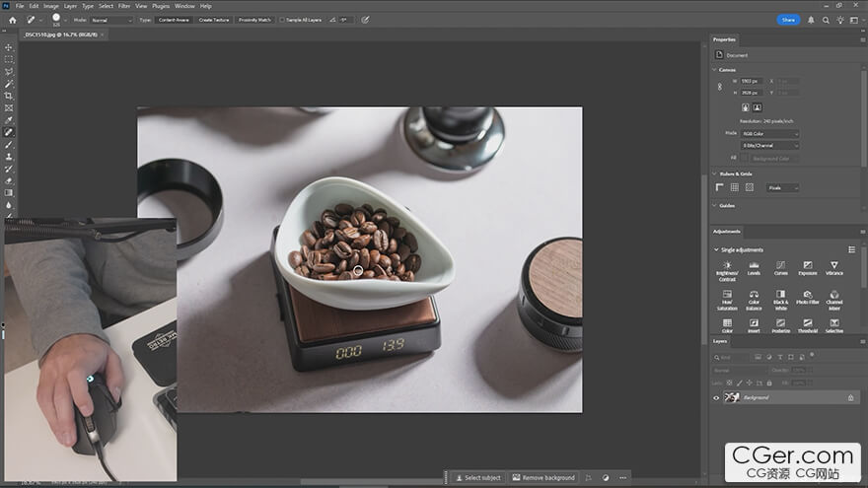Set canvas to landscape orientation
This screenshot has width=868, height=488.
pyautogui.click(x=758, y=107)
